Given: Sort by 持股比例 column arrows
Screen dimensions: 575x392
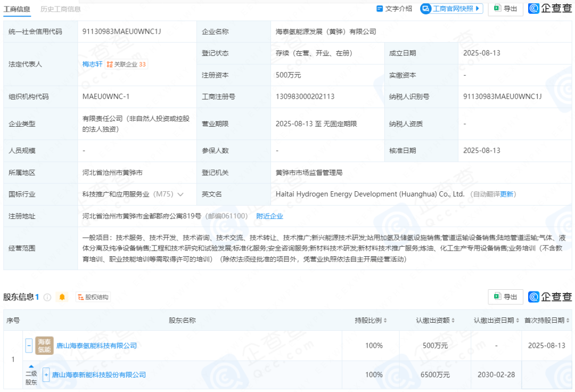Looking at the screenshot, I should [386, 321].
